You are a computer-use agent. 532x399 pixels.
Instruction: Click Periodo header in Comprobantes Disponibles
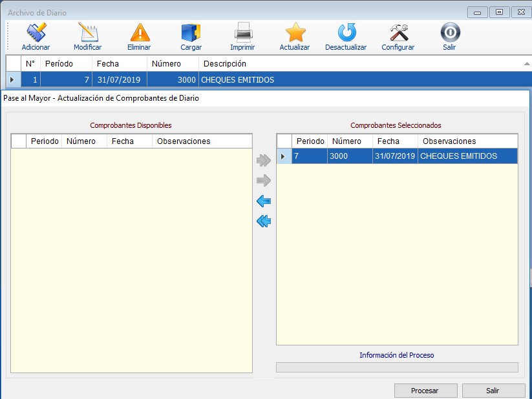44,141
